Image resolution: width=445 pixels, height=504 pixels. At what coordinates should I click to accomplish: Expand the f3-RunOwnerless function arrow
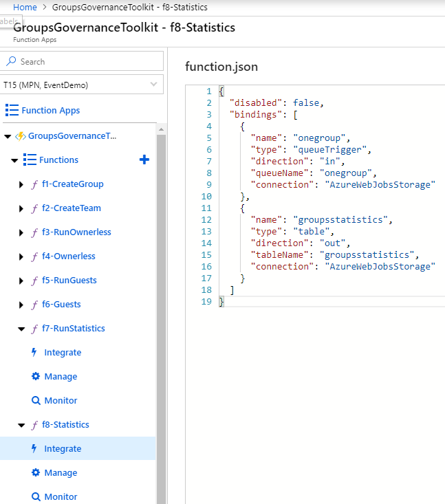click(x=21, y=232)
